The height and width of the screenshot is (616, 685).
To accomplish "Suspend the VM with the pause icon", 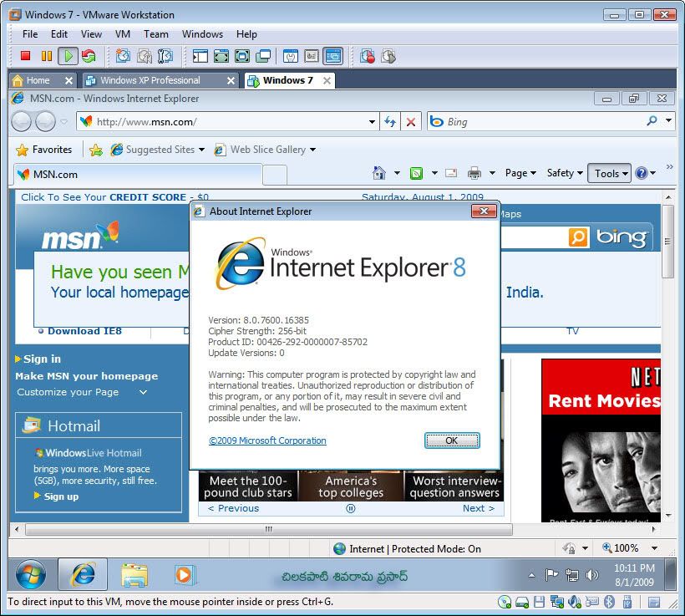I will pos(46,56).
